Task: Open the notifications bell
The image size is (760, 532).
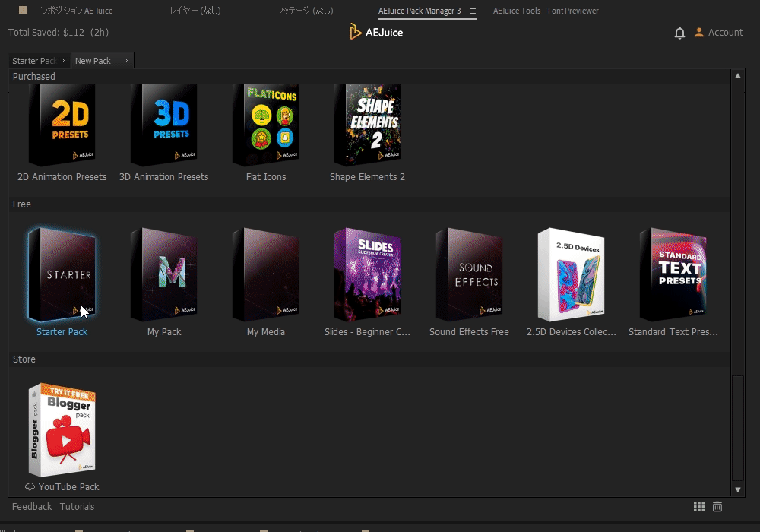Action: point(679,33)
